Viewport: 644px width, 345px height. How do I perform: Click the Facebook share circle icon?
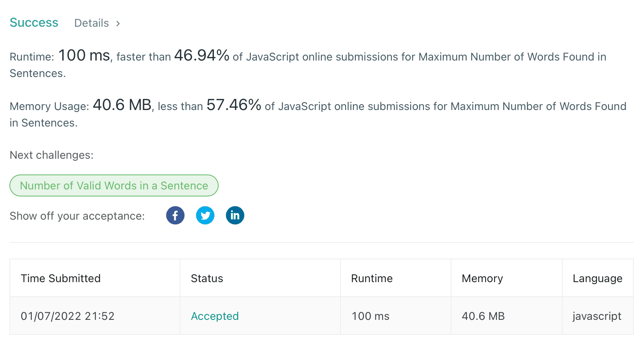[x=175, y=215]
